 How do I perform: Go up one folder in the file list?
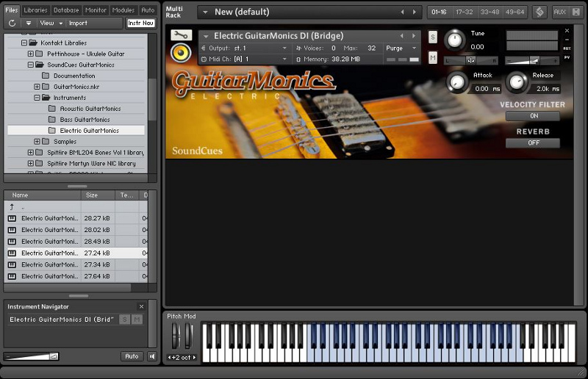point(12,206)
